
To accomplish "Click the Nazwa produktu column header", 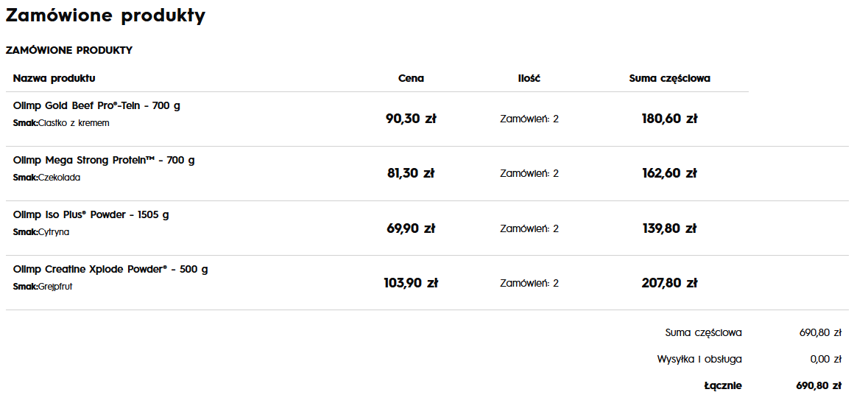I will click(54, 78).
